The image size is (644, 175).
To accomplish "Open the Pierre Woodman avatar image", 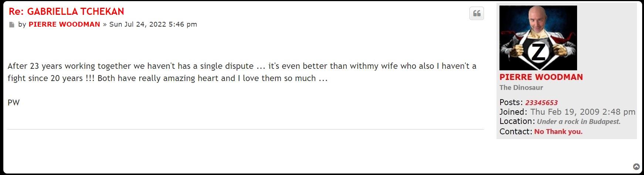I will pyautogui.click(x=538, y=38).
